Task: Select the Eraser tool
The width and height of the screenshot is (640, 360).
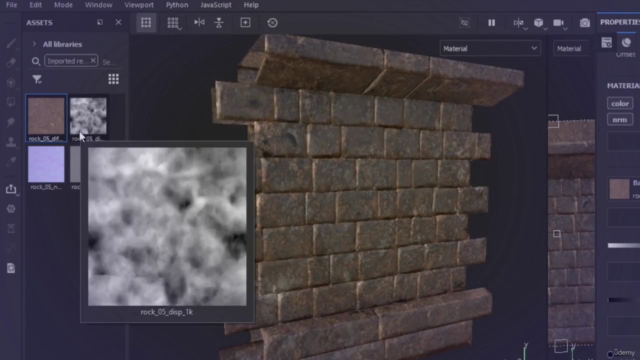Action: [11, 63]
